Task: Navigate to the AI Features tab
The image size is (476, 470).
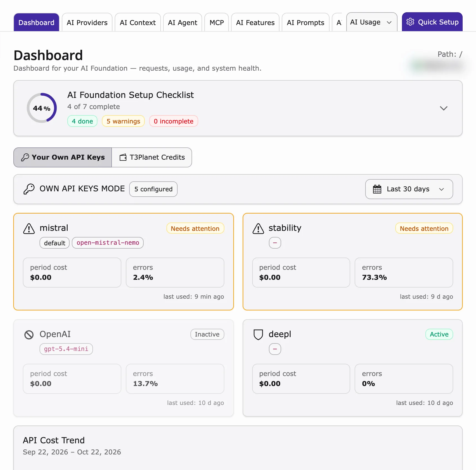Action: [255, 22]
